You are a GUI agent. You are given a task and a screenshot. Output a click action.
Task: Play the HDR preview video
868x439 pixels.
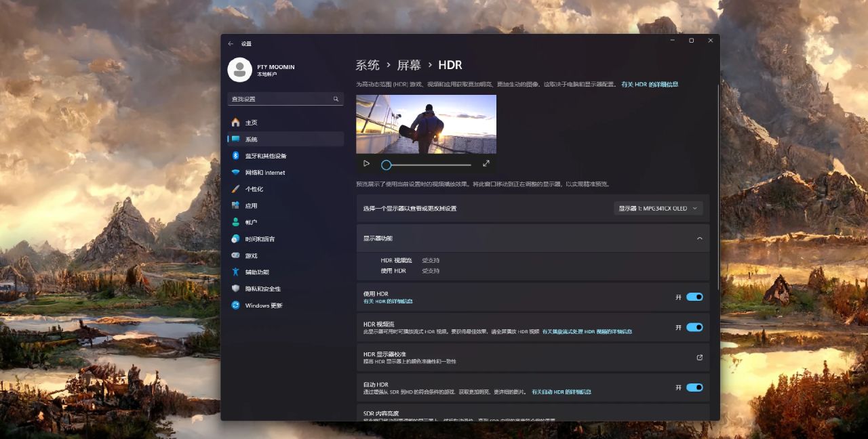tap(366, 163)
